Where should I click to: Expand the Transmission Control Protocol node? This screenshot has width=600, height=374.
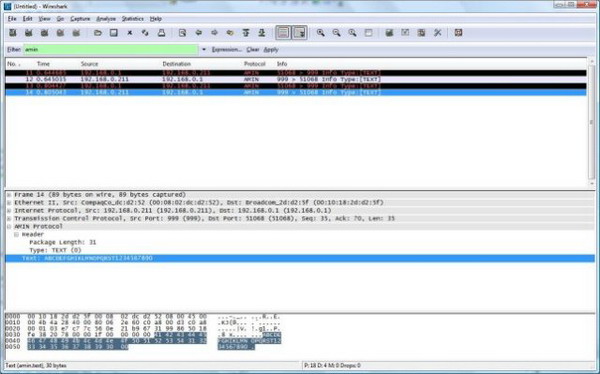pyautogui.click(x=9, y=219)
